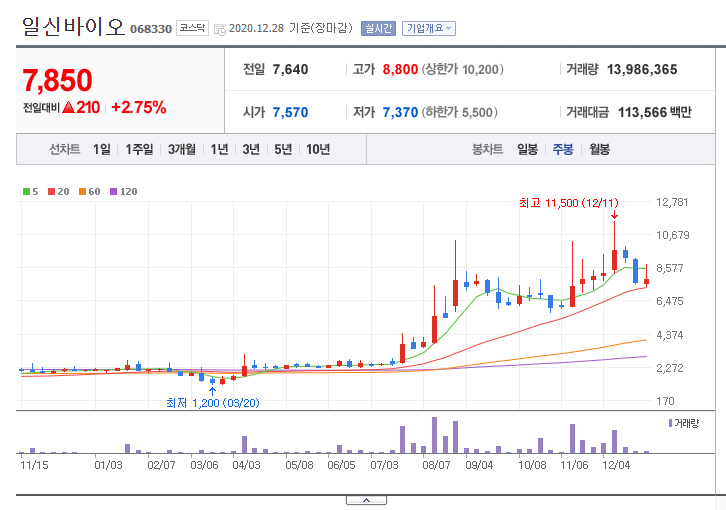Screen dimensions: 726x510
Task: Click the 하한가 5,500 lower limit text
Action: pos(459,112)
